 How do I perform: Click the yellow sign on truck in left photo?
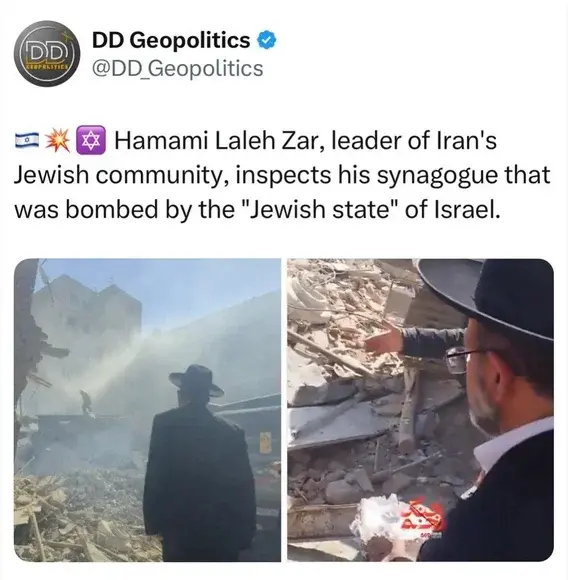point(265,442)
